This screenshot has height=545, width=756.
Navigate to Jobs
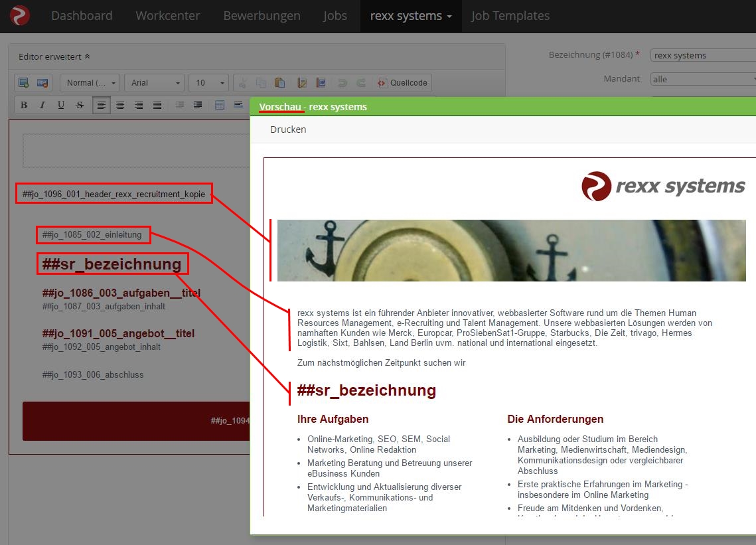[x=335, y=16]
